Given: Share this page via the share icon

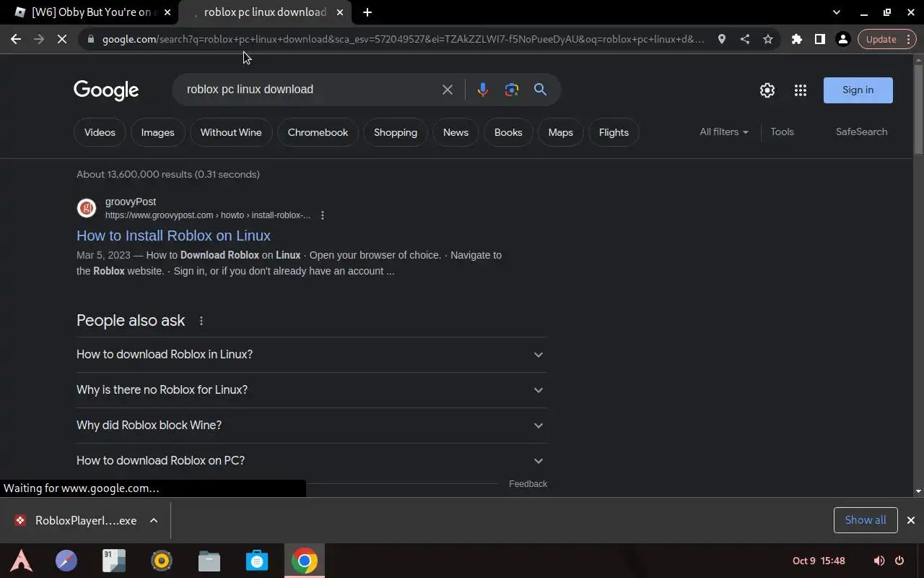Looking at the screenshot, I should [744, 39].
